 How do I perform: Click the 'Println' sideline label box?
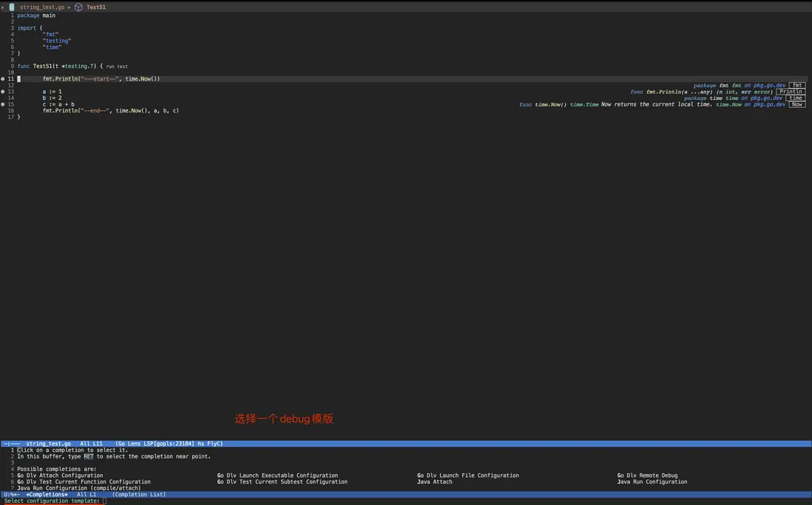pos(791,92)
